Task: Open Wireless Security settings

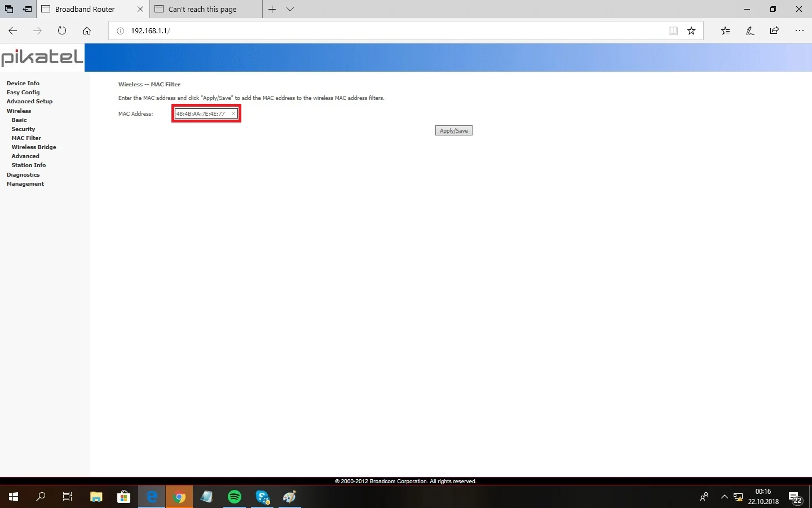Action: click(x=23, y=129)
